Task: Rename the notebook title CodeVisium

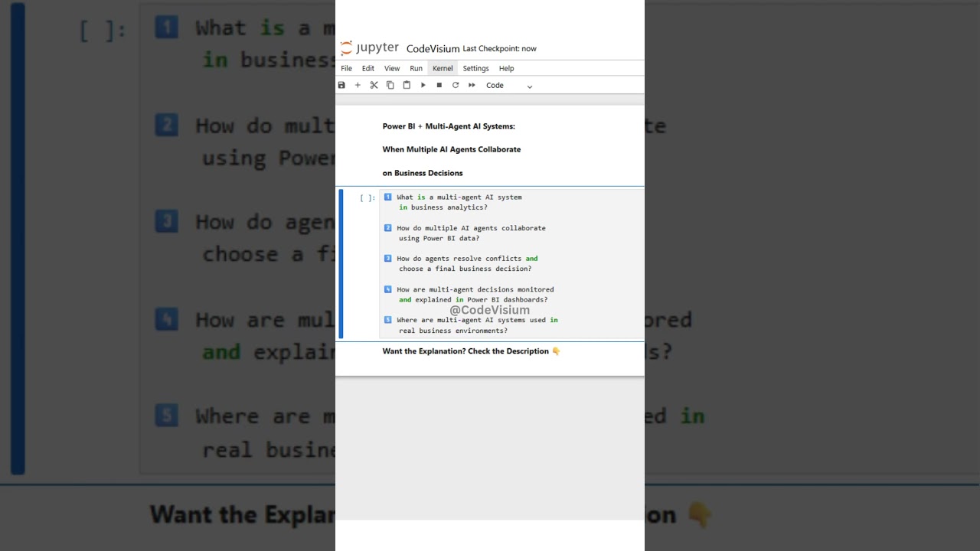Action: 433,48
